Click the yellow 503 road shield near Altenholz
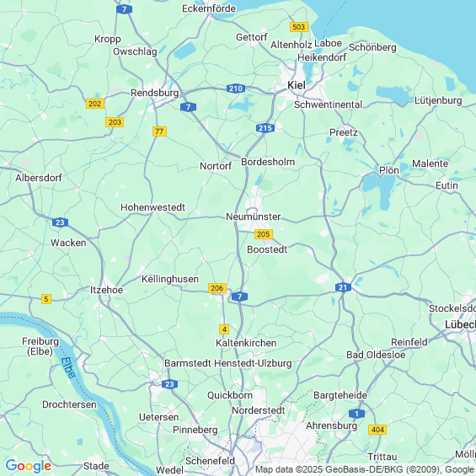Viewport: 476px width, 476px height. 299,27
